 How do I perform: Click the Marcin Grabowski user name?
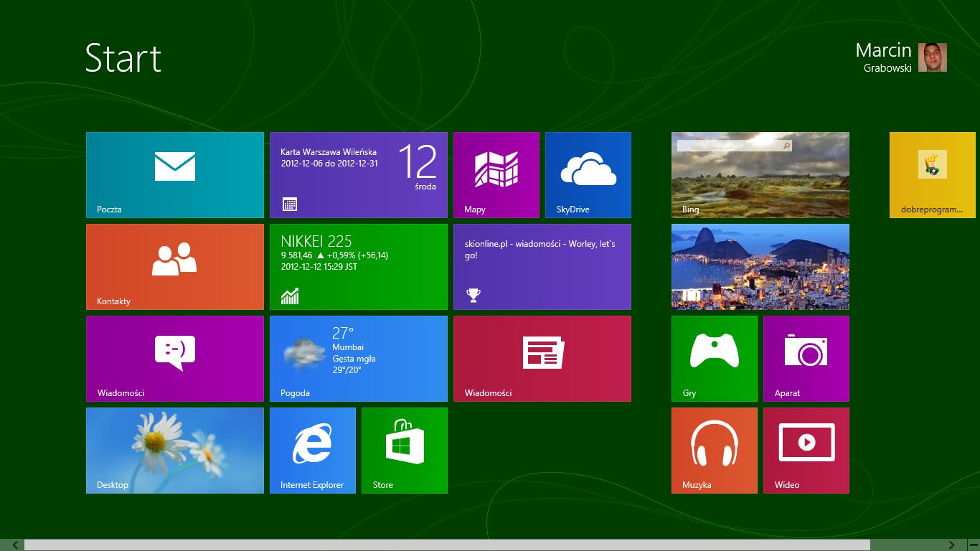click(883, 57)
